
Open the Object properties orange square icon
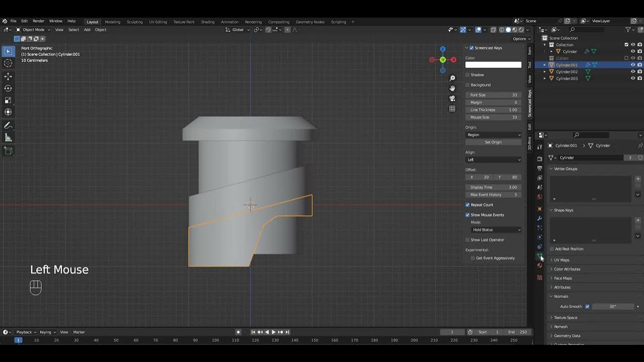540,209
